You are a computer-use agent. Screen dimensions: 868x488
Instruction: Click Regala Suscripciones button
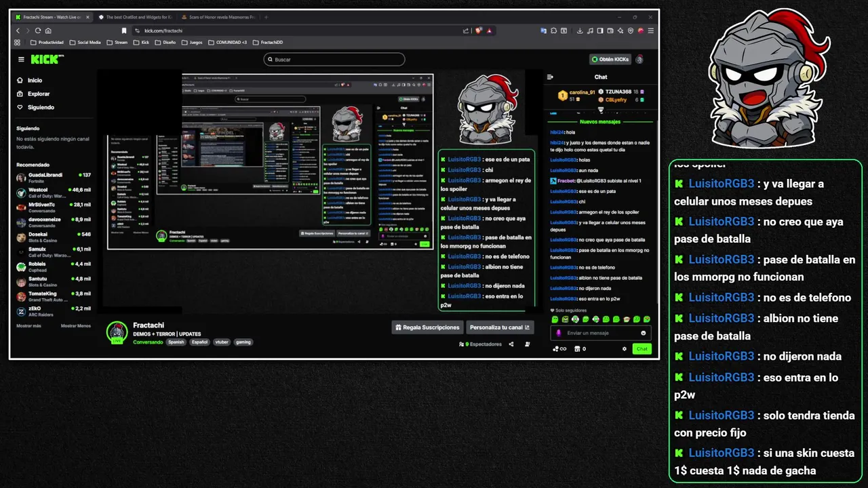coord(428,327)
